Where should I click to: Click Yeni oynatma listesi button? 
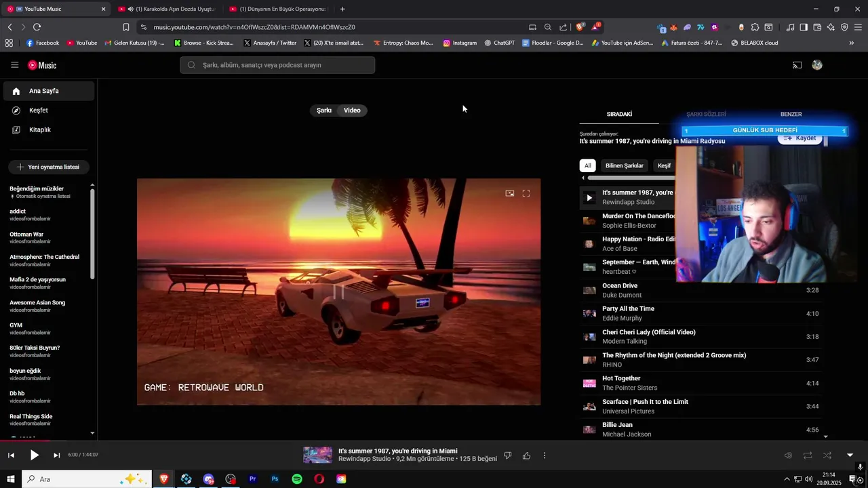48,167
